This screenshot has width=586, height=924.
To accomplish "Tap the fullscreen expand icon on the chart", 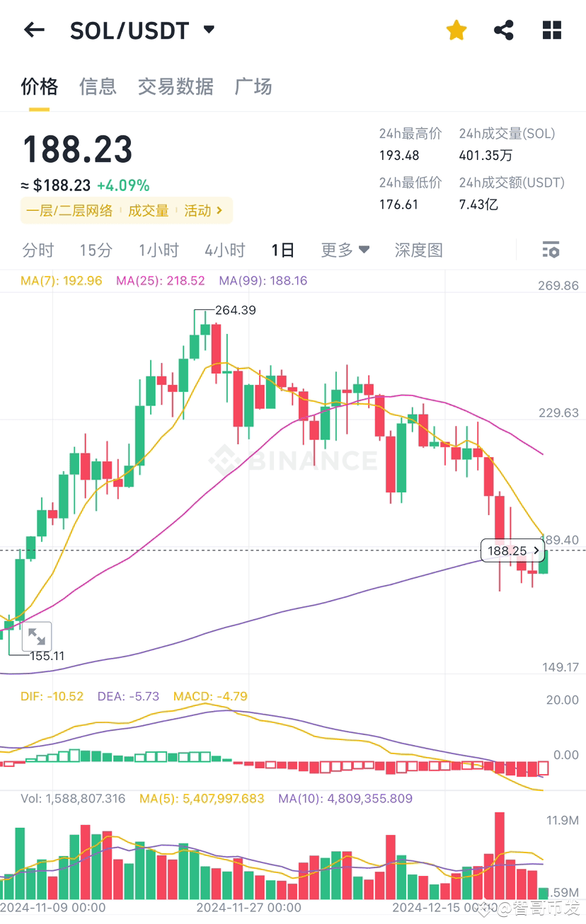I will coord(37,636).
